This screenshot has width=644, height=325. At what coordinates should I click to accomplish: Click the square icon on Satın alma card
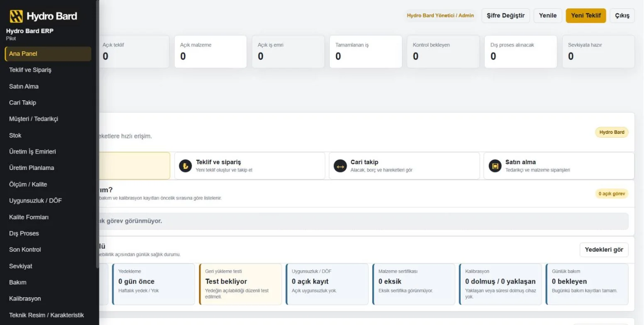[495, 166]
